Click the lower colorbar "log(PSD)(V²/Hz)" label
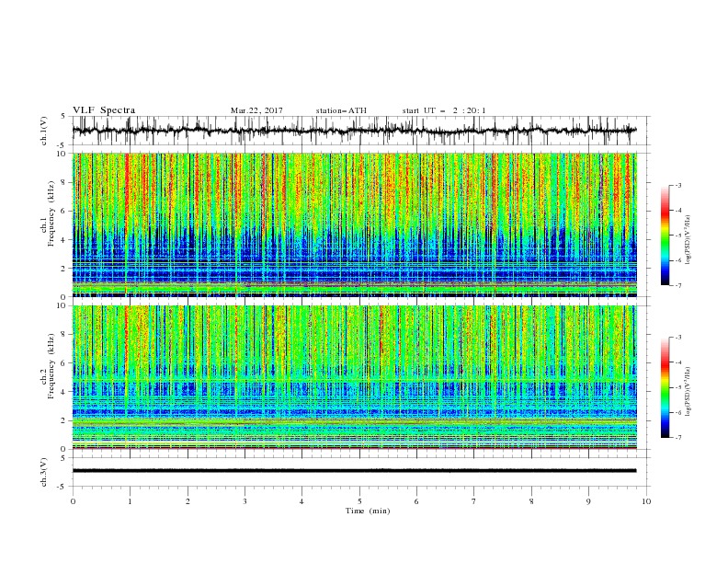The width and height of the screenshot is (728, 563). (688, 391)
